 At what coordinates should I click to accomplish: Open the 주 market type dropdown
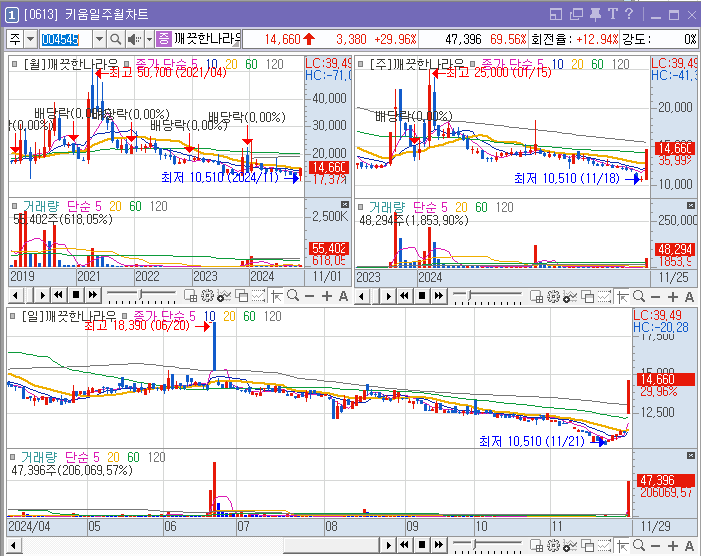click(30, 39)
